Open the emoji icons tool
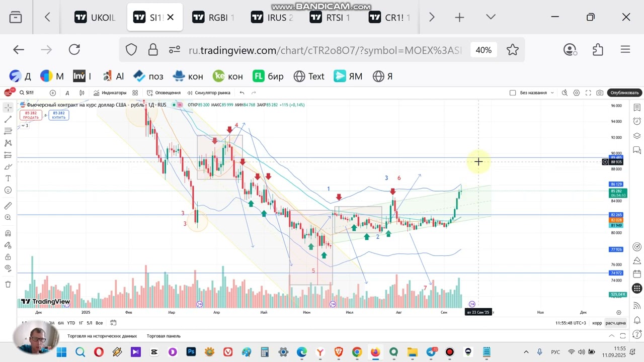Screen dimensions: 644x362 pyautogui.click(x=8, y=190)
